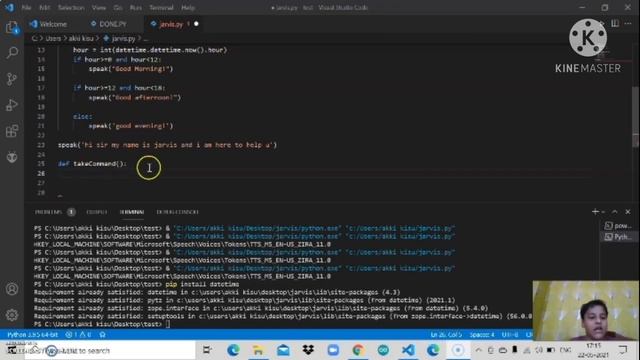The width and height of the screenshot is (640, 360).
Task: Click the Users breadcrumb segment
Action: pos(53,38)
